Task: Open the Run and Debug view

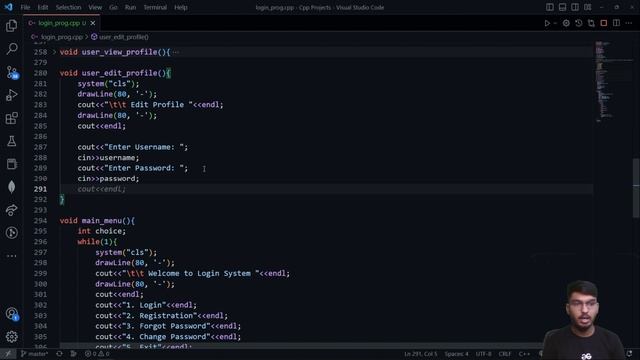Action: (x=11, y=95)
